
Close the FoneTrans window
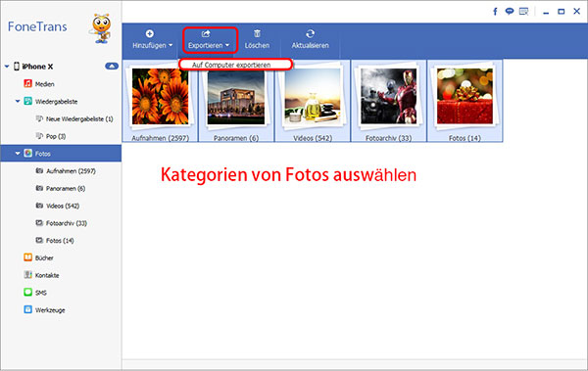click(x=577, y=11)
